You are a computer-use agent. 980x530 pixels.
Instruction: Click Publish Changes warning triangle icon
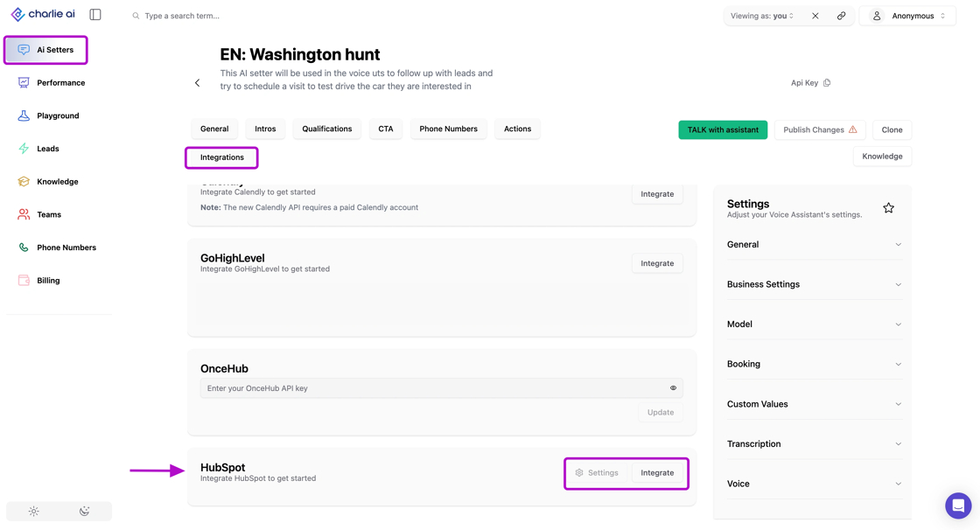pos(852,129)
